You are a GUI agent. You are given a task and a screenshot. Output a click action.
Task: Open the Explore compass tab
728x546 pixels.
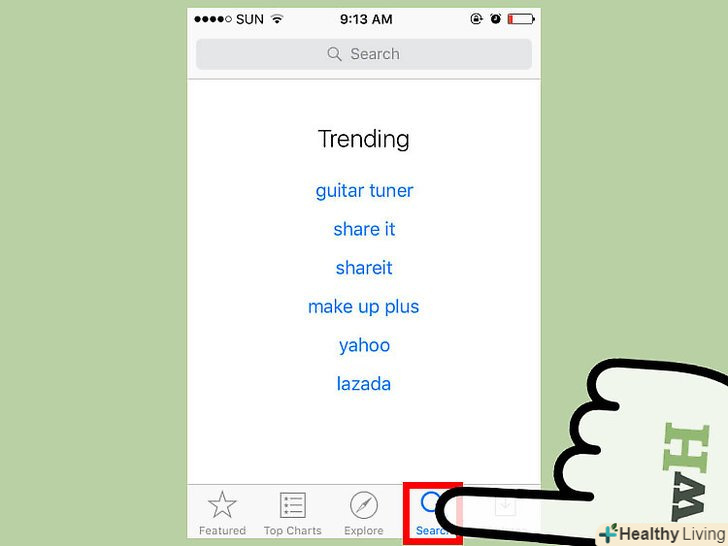(x=363, y=513)
